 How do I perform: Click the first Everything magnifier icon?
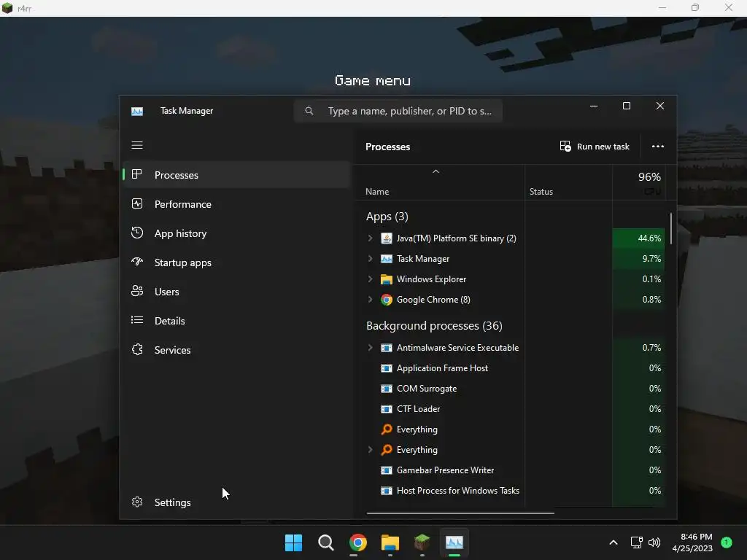[387, 429]
